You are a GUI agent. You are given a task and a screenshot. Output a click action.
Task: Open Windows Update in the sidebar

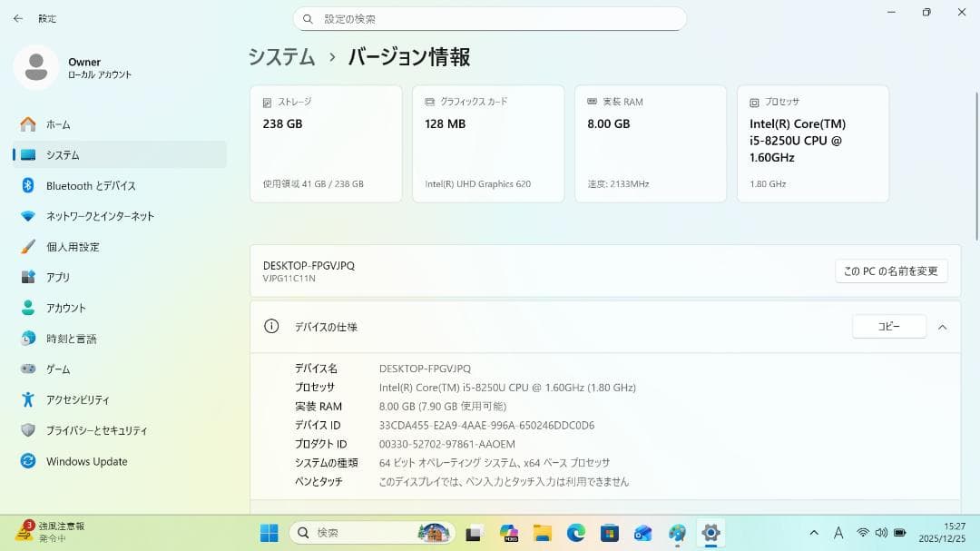tap(86, 461)
